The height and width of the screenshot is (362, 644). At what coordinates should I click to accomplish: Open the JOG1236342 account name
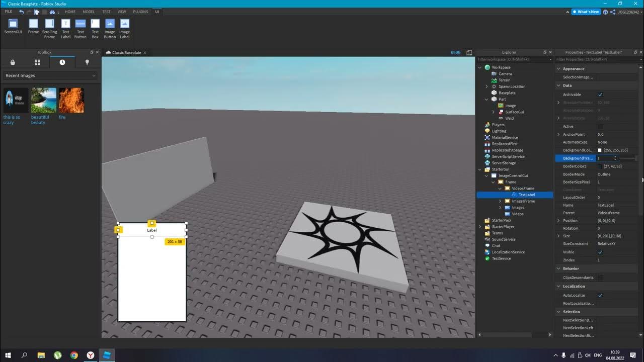click(628, 12)
